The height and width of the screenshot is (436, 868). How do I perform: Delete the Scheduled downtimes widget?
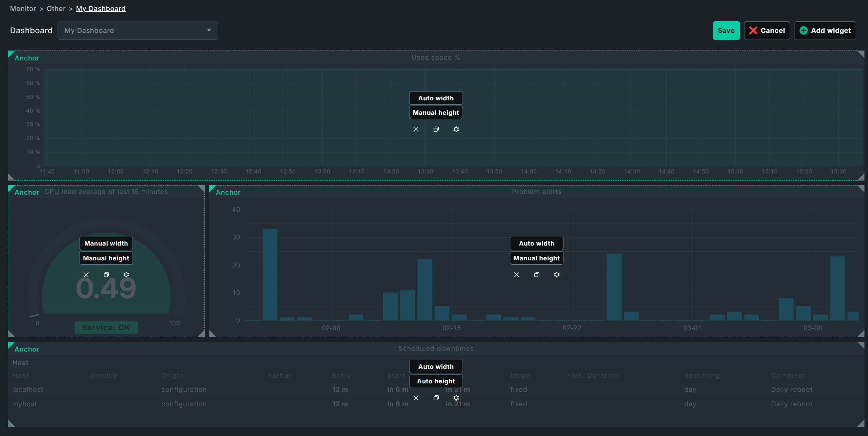click(415, 398)
